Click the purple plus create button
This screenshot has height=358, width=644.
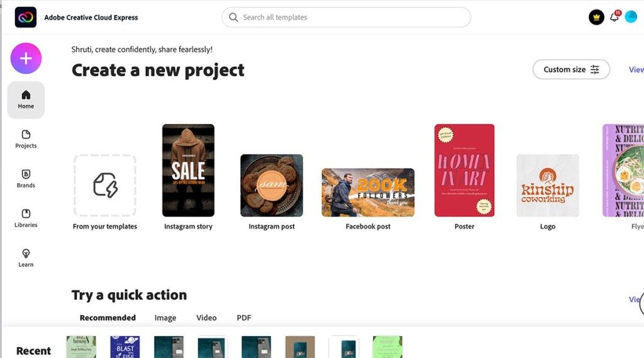point(26,59)
